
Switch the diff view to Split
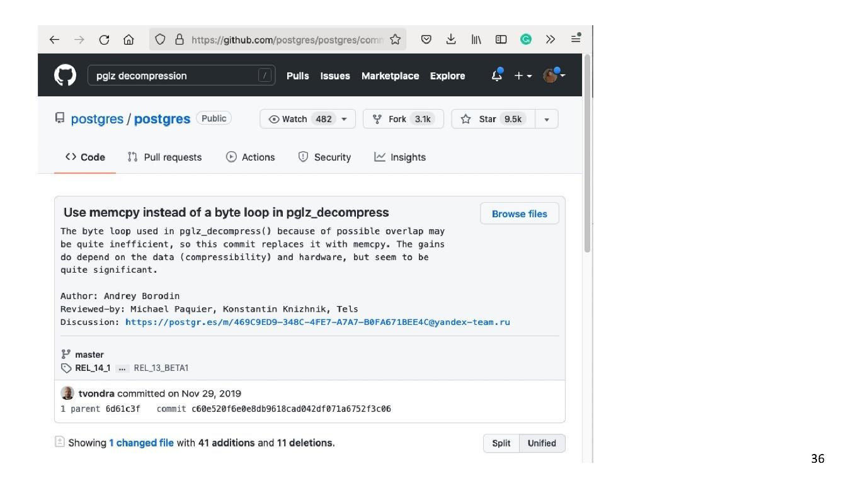click(x=501, y=443)
